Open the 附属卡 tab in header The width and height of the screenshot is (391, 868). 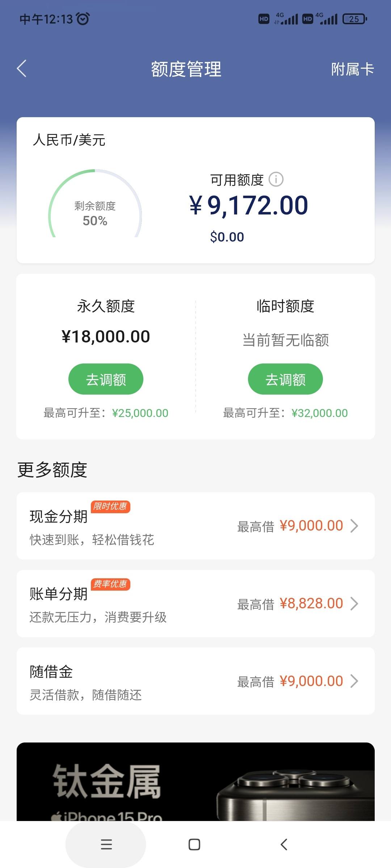coord(352,69)
